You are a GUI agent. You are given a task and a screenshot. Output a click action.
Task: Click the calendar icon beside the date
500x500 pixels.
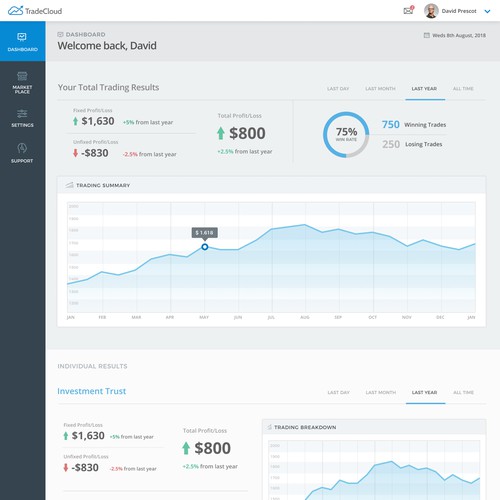coord(426,35)
